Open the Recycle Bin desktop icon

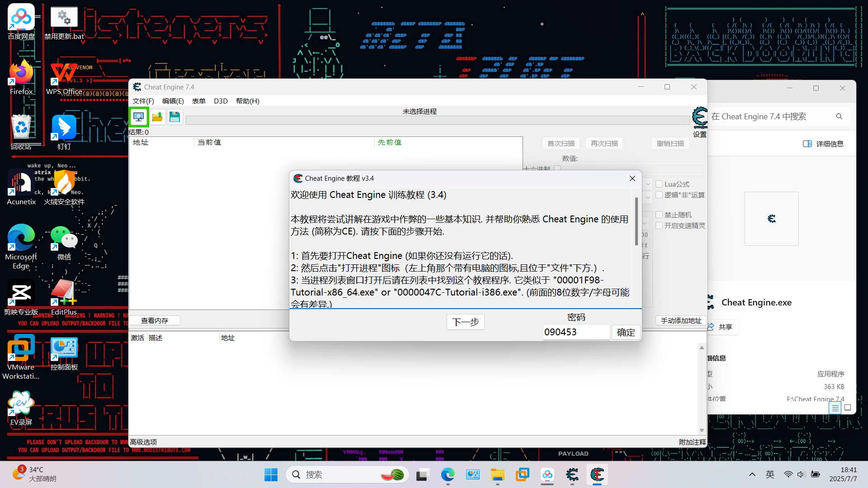click(x=21, y=132)
